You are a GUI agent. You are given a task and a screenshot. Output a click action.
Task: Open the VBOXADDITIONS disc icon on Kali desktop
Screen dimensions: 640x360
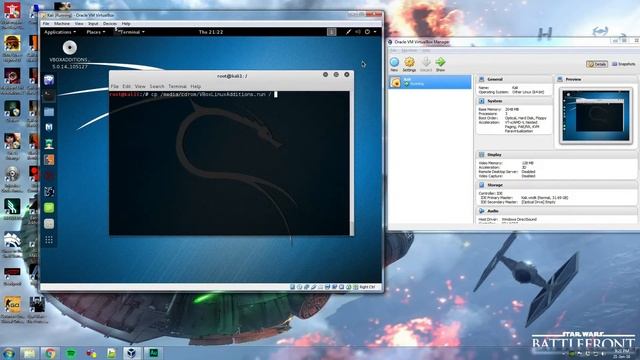[70, 48]
